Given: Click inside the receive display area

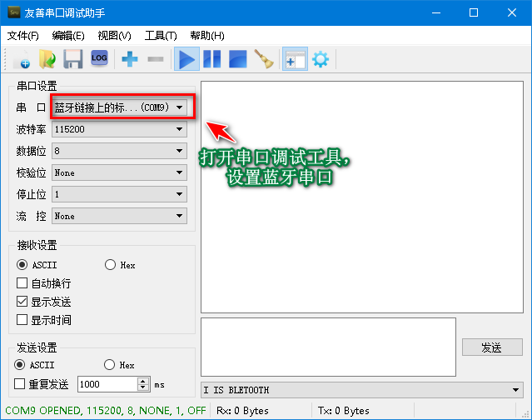Looking at the screenshot, I should [362, 197].
